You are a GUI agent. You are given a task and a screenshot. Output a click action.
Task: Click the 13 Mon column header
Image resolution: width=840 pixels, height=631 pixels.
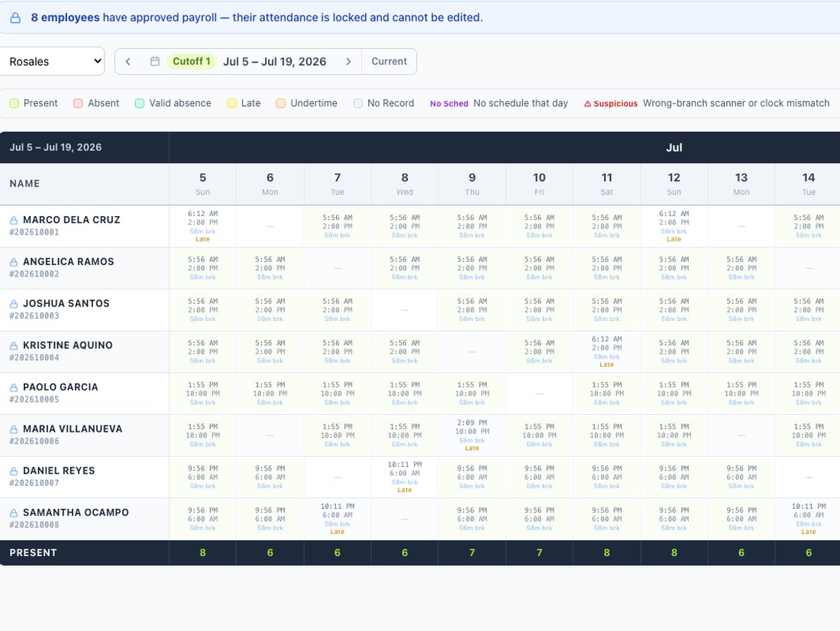click(x=741, y=184)
